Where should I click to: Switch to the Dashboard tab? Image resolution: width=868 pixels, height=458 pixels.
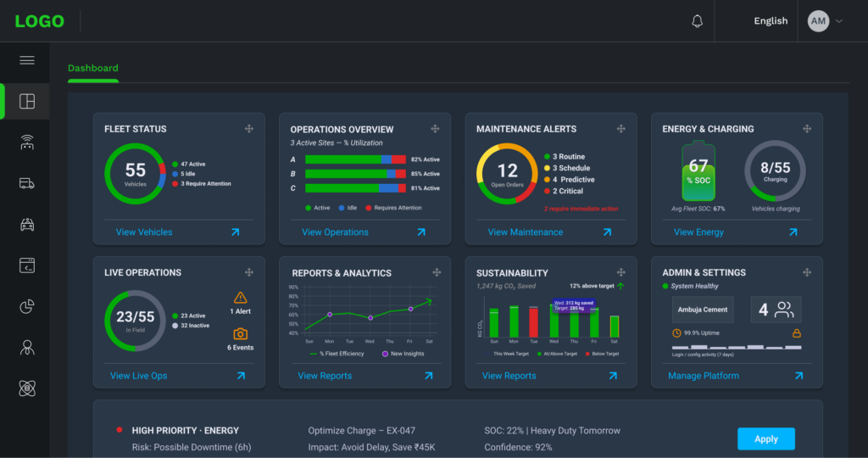pos(93,68)
